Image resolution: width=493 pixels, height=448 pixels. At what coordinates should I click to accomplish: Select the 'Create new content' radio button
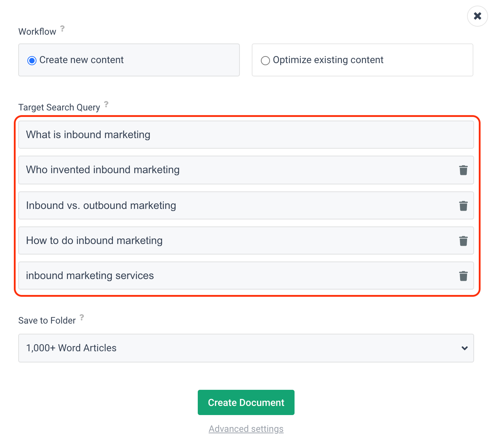coord(32,61)
